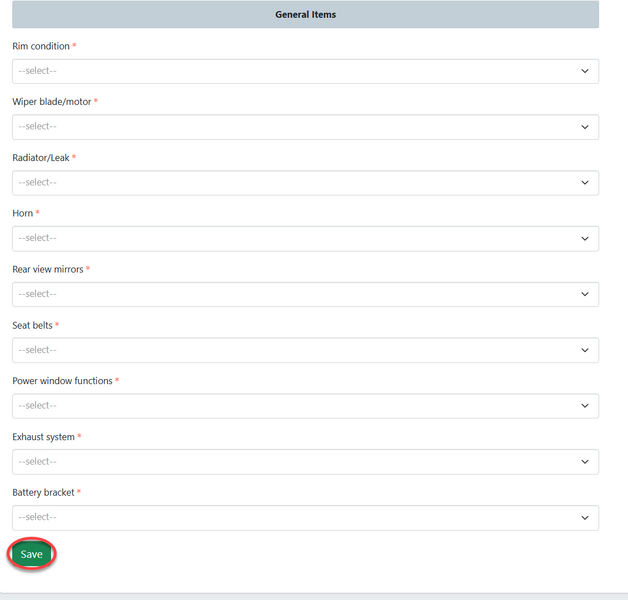Open the Exhaust system select box

coord(305,462)
